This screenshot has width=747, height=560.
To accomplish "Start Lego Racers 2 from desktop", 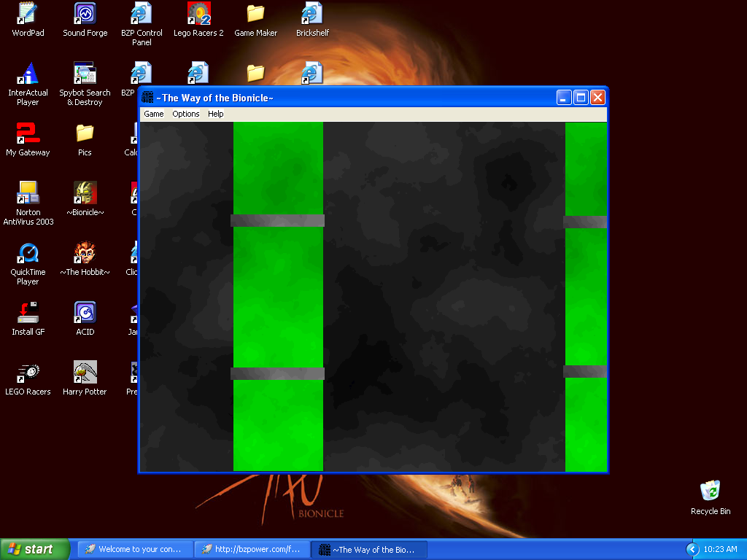I will tap(198, 20).
